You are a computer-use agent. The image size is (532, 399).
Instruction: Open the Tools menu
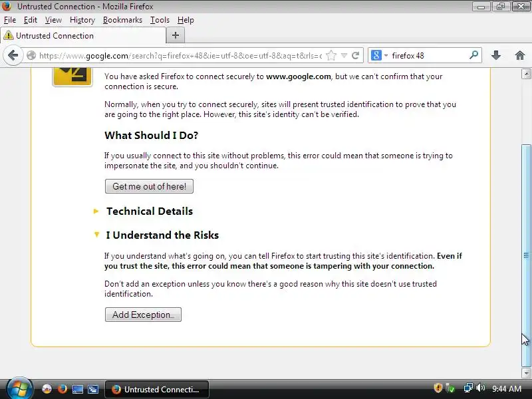point(160,20)
